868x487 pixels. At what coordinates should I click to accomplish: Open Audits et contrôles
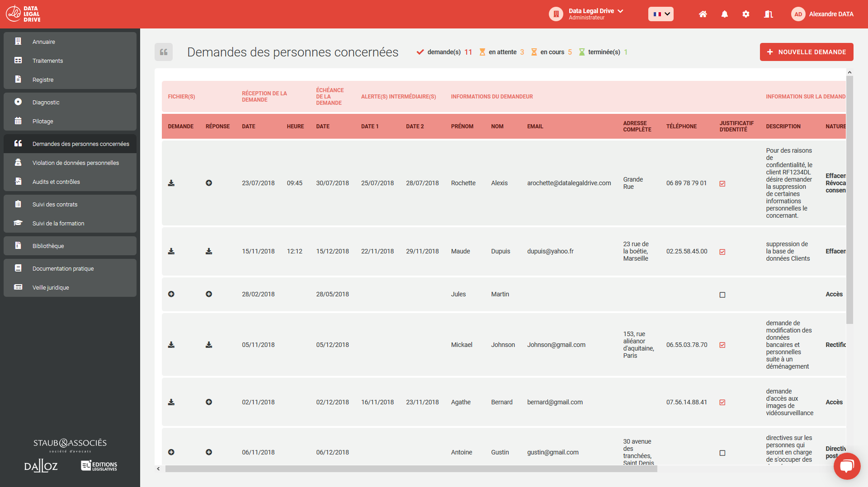[x=70, y=182]
